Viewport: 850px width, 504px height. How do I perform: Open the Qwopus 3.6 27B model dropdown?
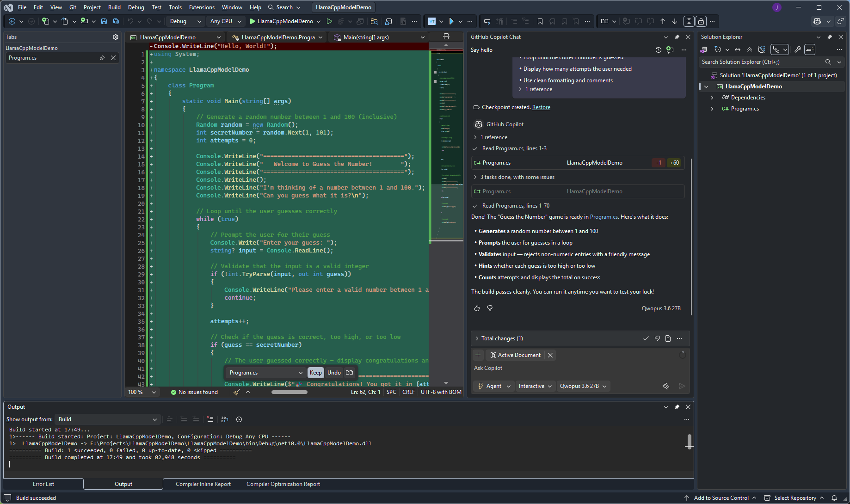coord(584,386)
